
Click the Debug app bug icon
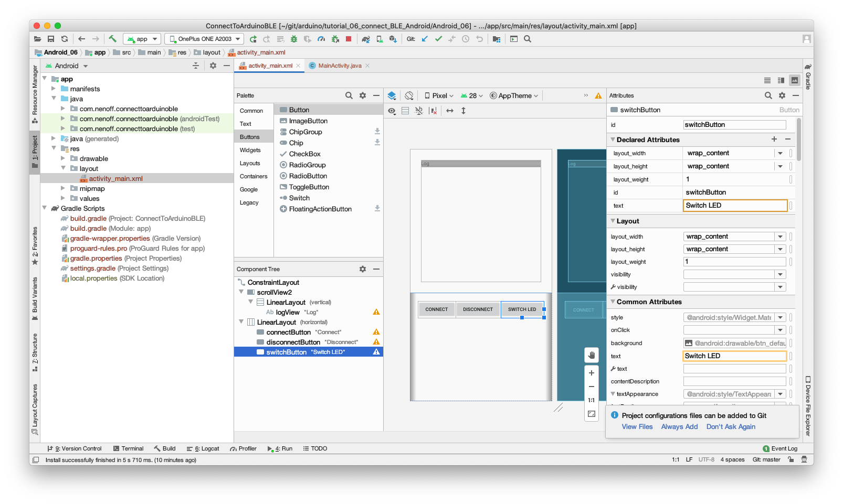(x=294, y=39)
